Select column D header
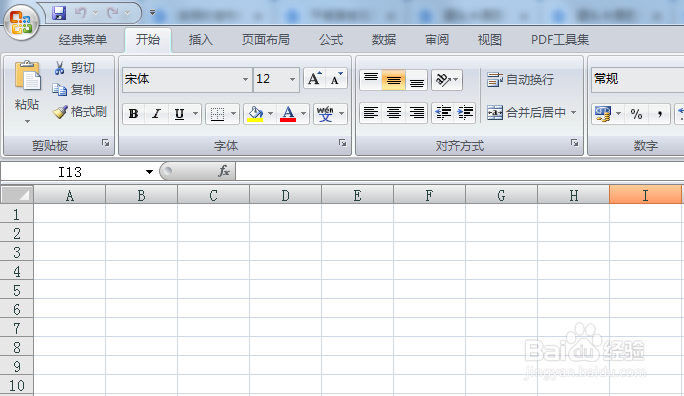The height and width of the screenshot is (396, 684). [x=285, y=195]
